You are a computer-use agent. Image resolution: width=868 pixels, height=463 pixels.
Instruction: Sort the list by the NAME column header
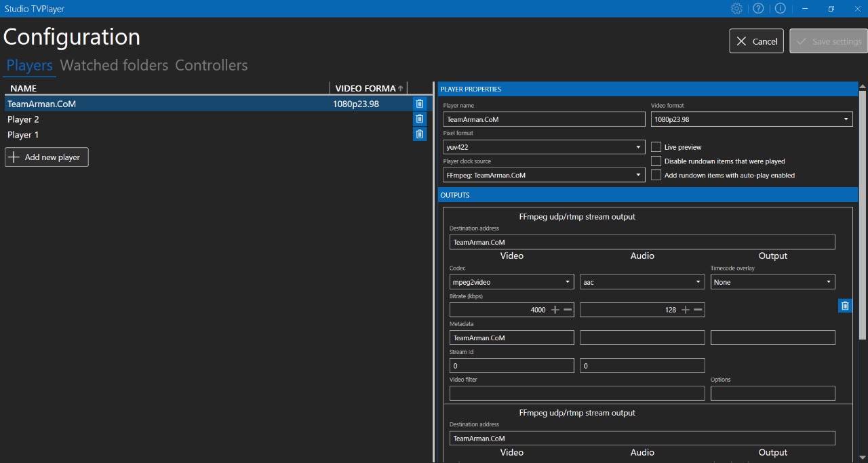(167, 88)
